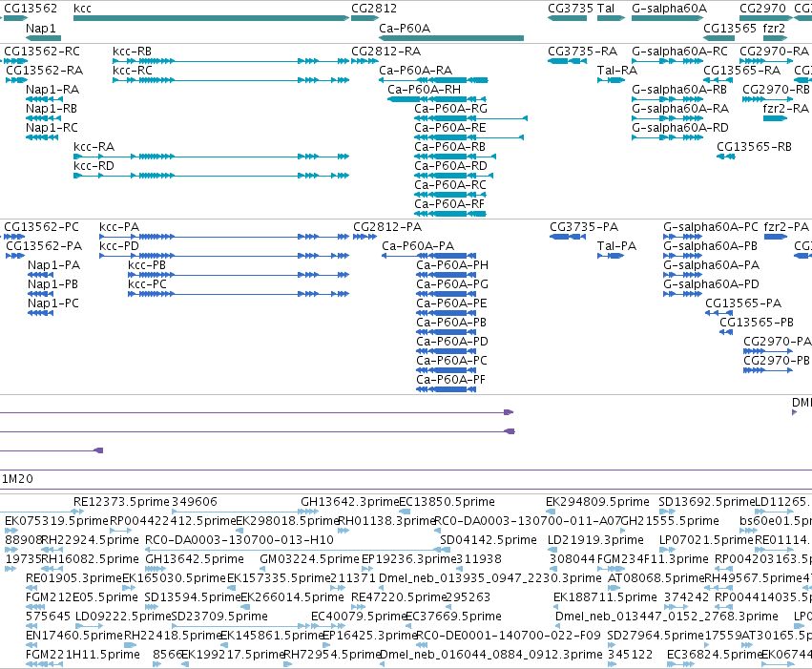Click transcript Nap1-RA label
Screen dimensions: 812x669
pos(52,90)
